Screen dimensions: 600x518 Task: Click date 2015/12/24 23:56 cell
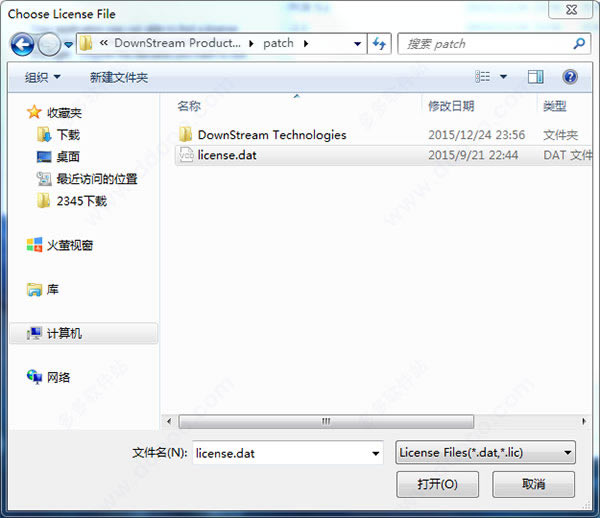(x=476, y=135)
